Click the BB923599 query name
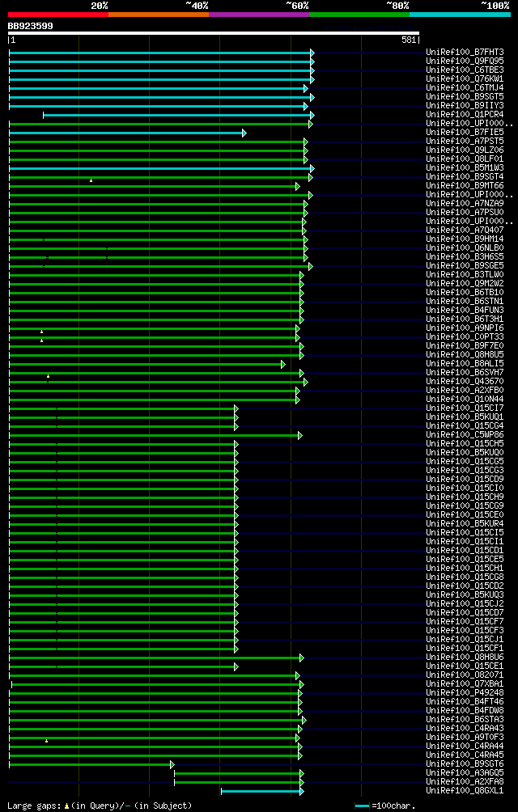 pos(30,26)
